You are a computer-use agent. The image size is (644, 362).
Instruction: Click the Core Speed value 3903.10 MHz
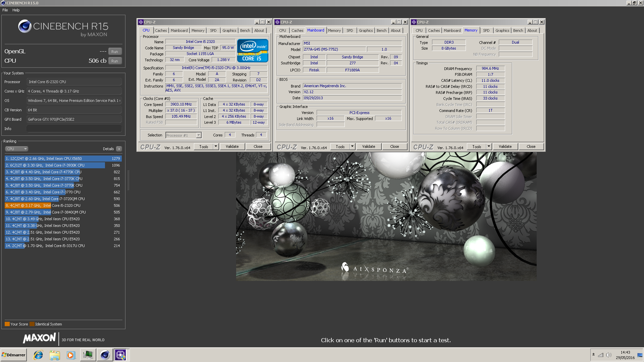[x=181, y=105]
